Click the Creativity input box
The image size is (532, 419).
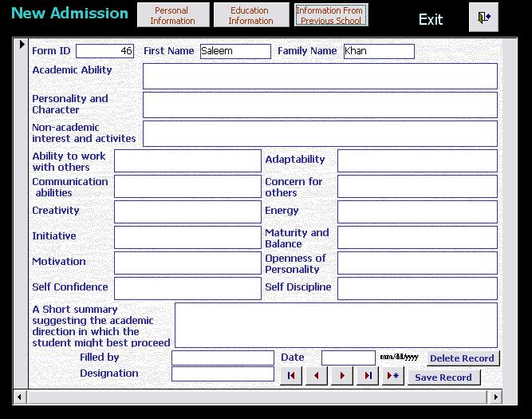(x=187, y=211)
